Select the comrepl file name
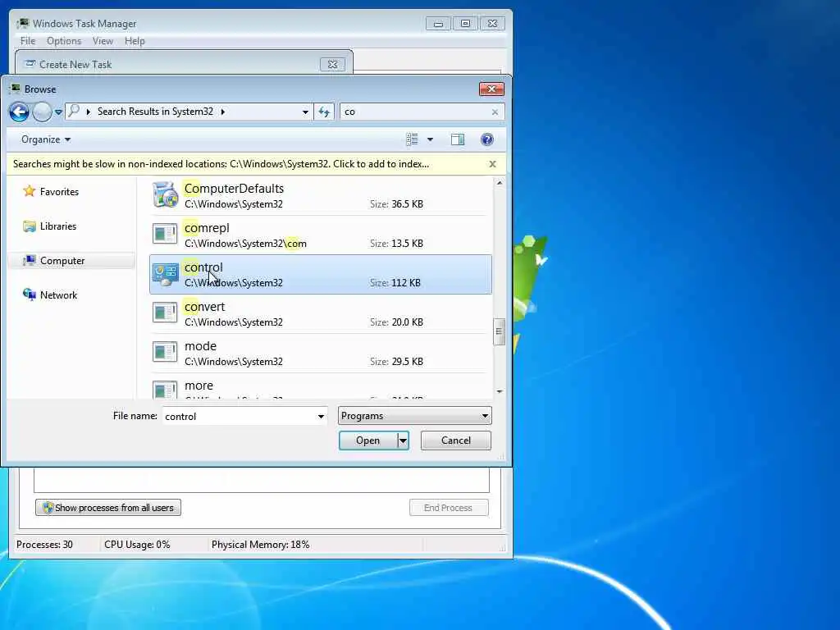 207,228
